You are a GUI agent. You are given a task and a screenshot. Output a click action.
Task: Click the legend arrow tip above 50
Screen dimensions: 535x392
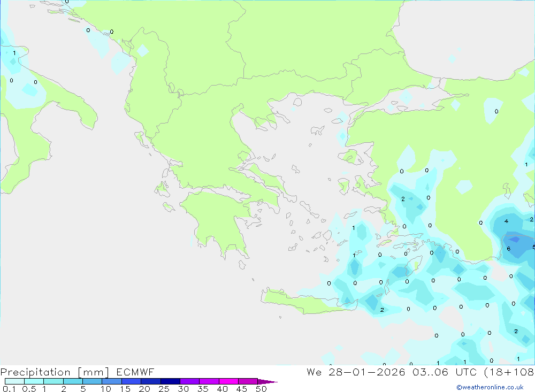tap(268, 382)
